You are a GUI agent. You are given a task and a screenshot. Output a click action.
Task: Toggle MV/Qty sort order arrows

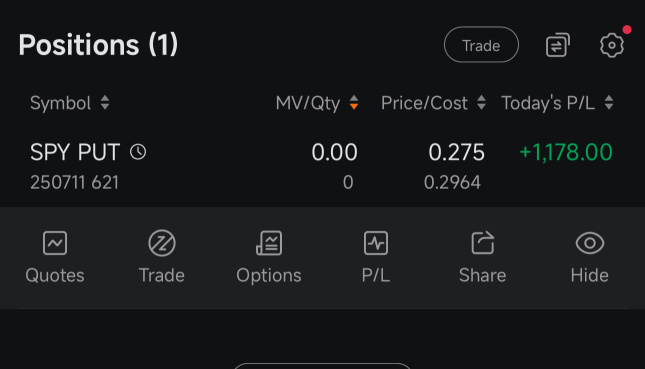354,103
